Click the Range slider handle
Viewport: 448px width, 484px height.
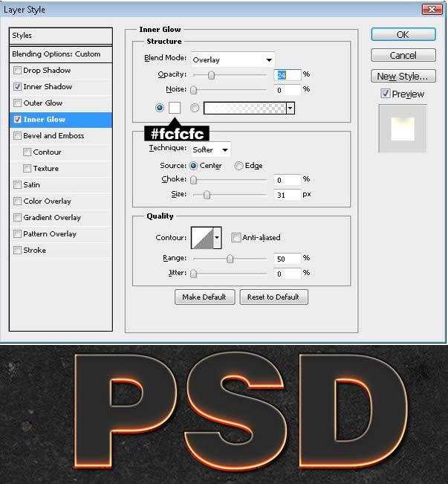point(230,259)
